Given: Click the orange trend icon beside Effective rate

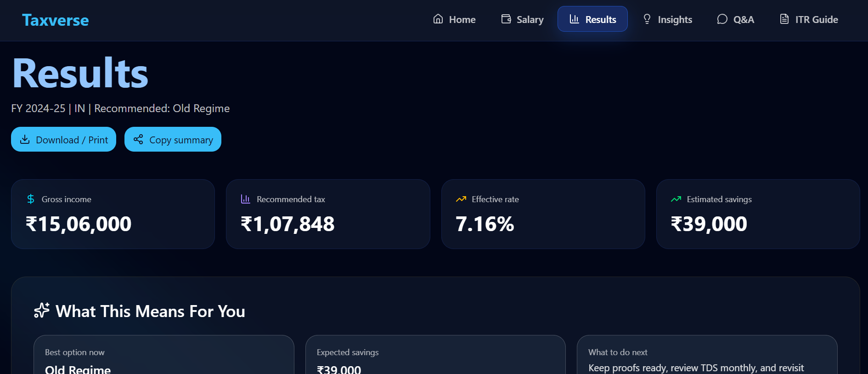Looking at the screenshot, I should tap(461, 199).
